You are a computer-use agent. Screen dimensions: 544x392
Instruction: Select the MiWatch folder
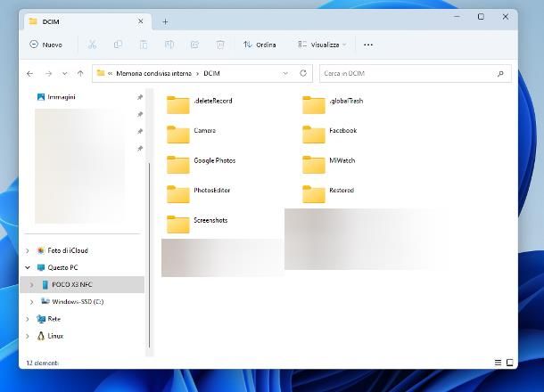[328, 164]
